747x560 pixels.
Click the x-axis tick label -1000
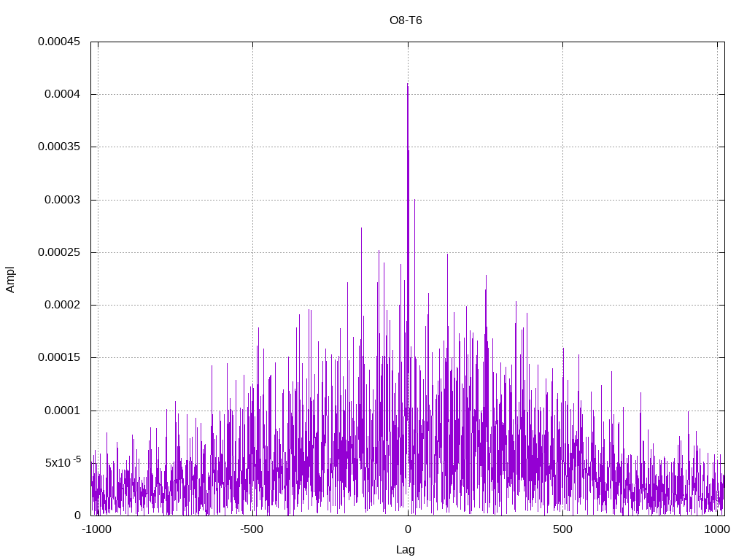tap(97, 529)
